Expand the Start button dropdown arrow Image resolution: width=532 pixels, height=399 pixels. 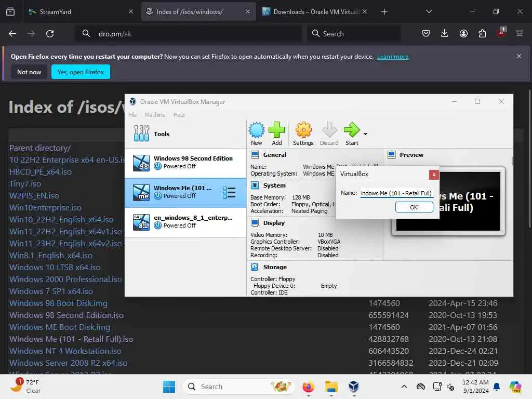click(365, 134)
